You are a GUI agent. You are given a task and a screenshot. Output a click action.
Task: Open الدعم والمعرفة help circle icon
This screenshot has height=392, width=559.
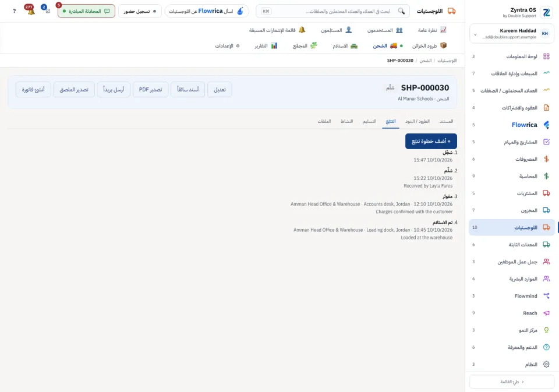(x=546, y=347)
